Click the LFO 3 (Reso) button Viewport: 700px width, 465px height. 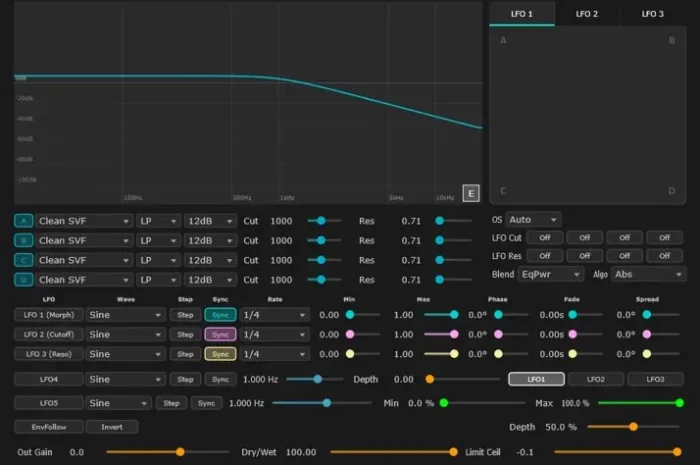tap(49, 354)
